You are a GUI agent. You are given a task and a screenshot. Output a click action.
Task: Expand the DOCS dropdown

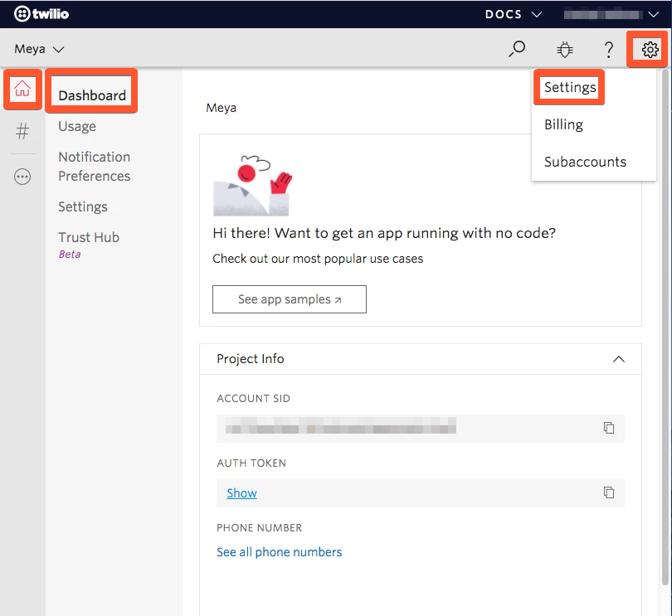coord(514,14)
